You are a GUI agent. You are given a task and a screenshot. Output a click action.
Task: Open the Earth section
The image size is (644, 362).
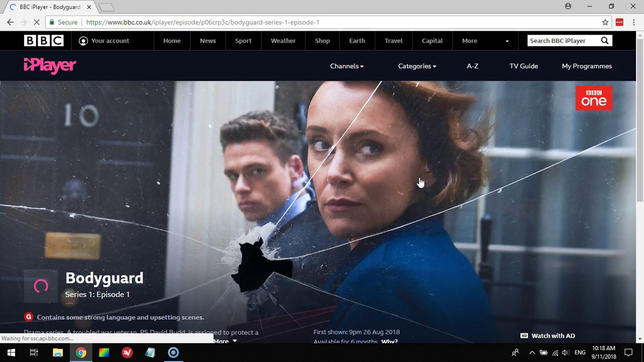coord(357,41)
